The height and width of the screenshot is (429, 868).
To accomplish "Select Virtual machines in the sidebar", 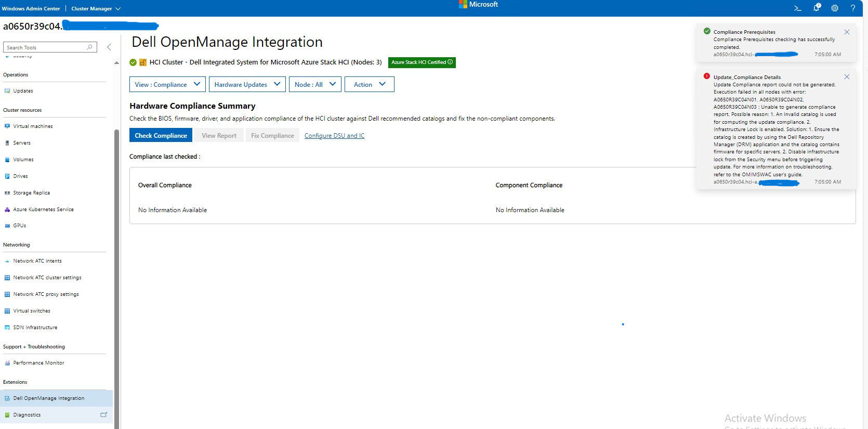I will 33,126.
